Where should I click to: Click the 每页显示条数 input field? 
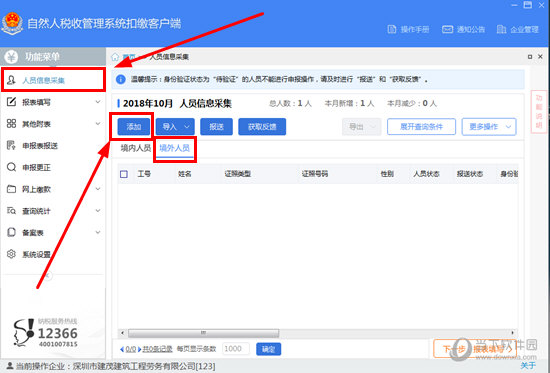[x=236, y=349]
